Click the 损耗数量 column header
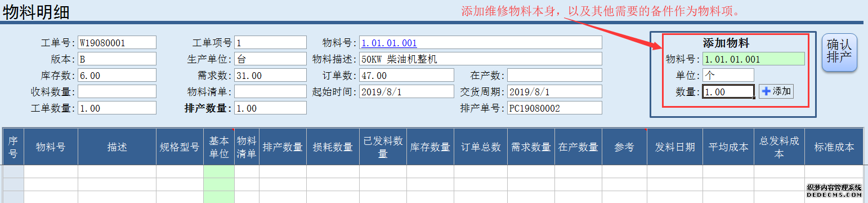The width and height of the screenshot is (868, 203). click(x=333, y=147)
